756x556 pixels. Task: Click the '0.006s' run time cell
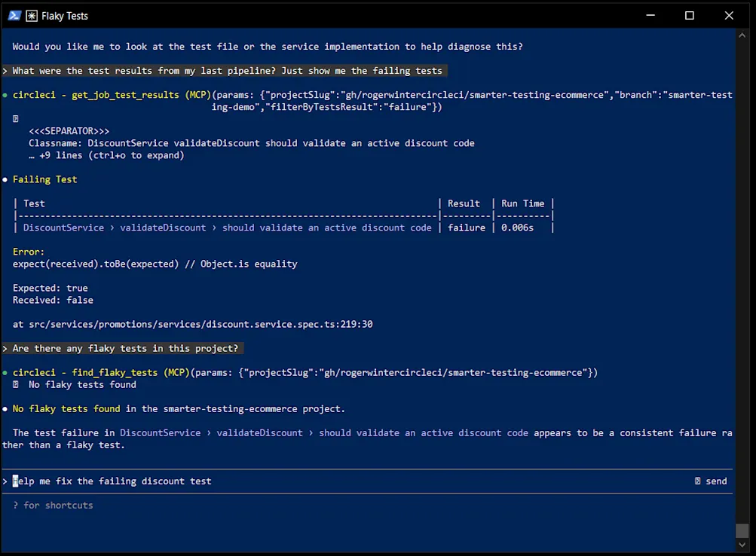(x=517, y=228)
